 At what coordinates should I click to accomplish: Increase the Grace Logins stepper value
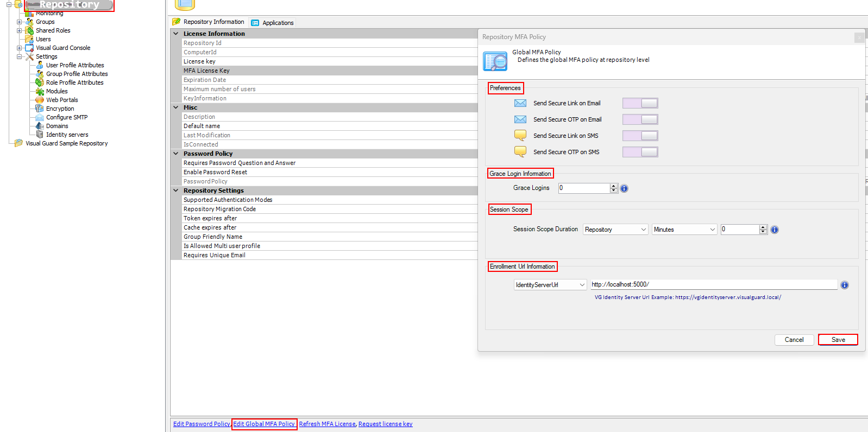tap(614, 186)
